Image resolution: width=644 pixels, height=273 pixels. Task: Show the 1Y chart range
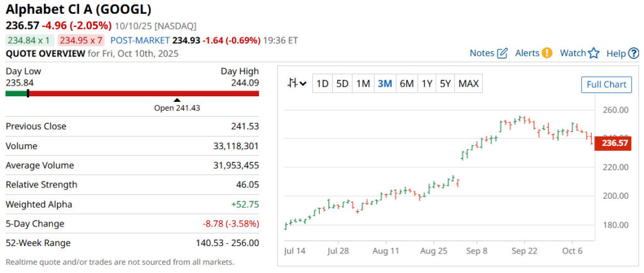[427, 84]
